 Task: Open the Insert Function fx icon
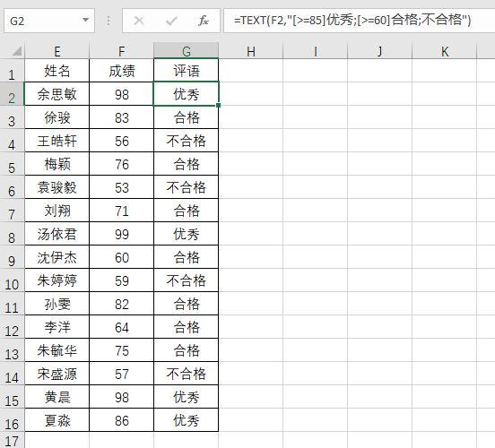coord(204,21)
